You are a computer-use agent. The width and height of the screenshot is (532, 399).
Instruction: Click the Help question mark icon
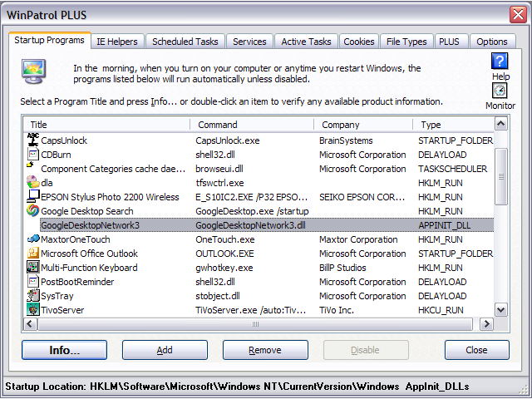500,61
